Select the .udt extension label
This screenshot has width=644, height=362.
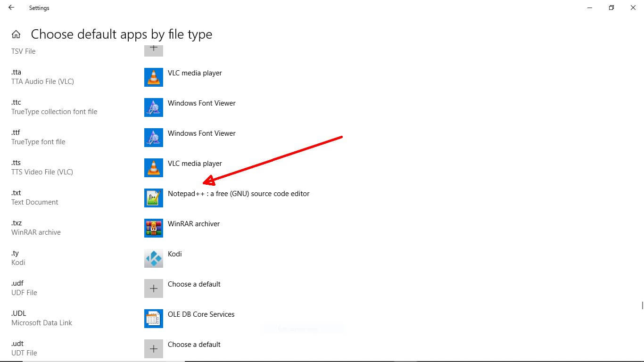17,344
